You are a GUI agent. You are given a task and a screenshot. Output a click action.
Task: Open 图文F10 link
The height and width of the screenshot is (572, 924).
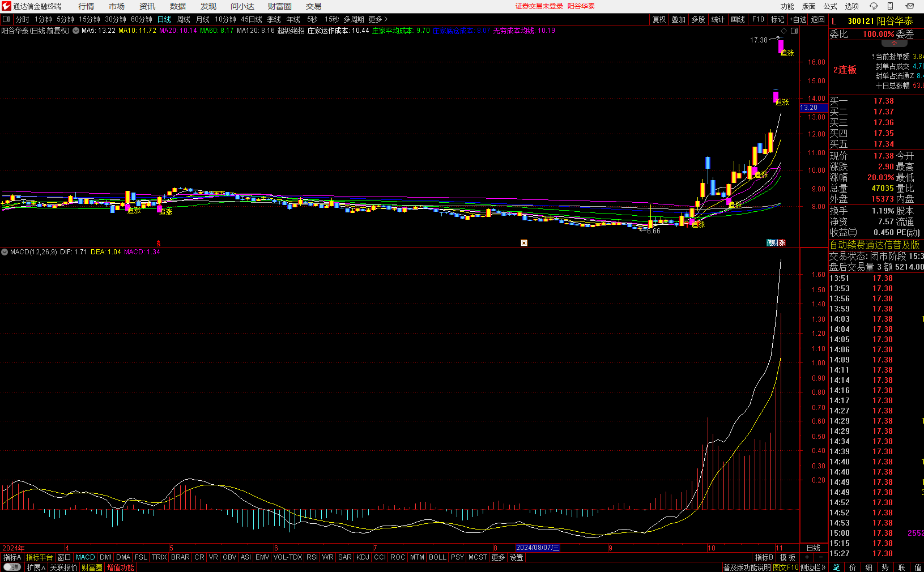(x=786, y=567)
